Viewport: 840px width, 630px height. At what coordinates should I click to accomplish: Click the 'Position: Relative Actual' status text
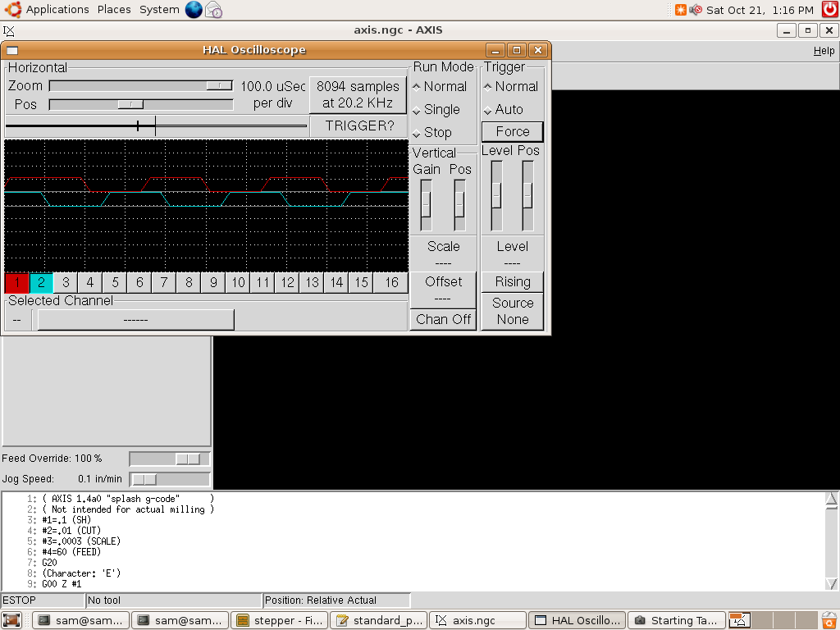click(x=321, y=600)
